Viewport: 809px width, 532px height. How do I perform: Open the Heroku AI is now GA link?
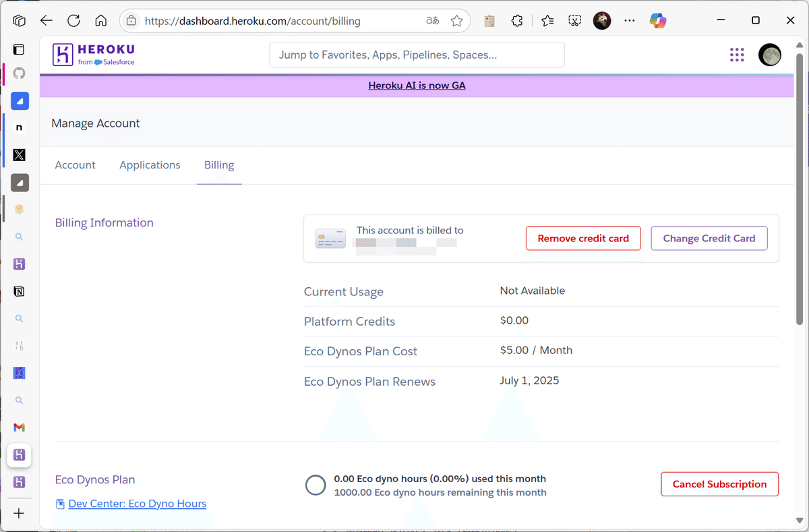tap(417, 86)
